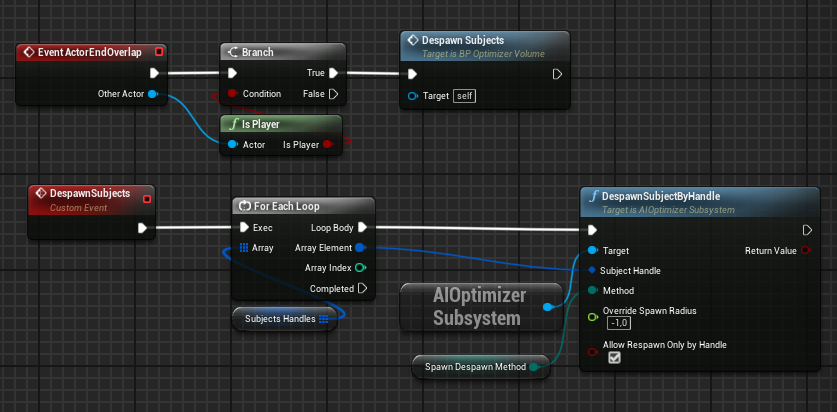Click the Branch node's False execution pin
837x412 pixels.
[333, 94]
